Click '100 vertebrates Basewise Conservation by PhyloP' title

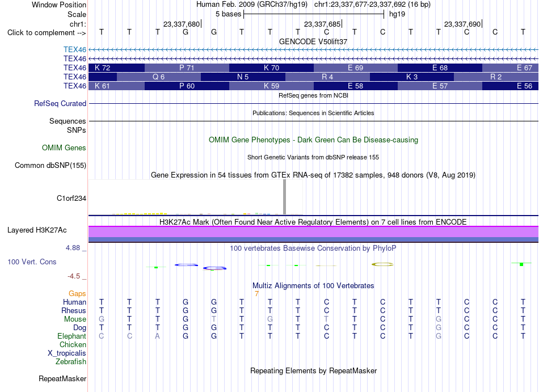click(x=313, y=248)
